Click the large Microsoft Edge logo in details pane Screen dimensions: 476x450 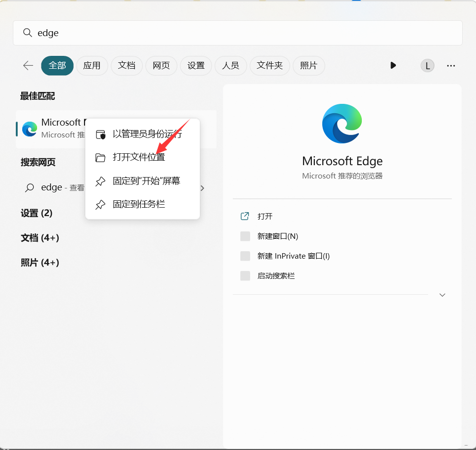point(342,124)
